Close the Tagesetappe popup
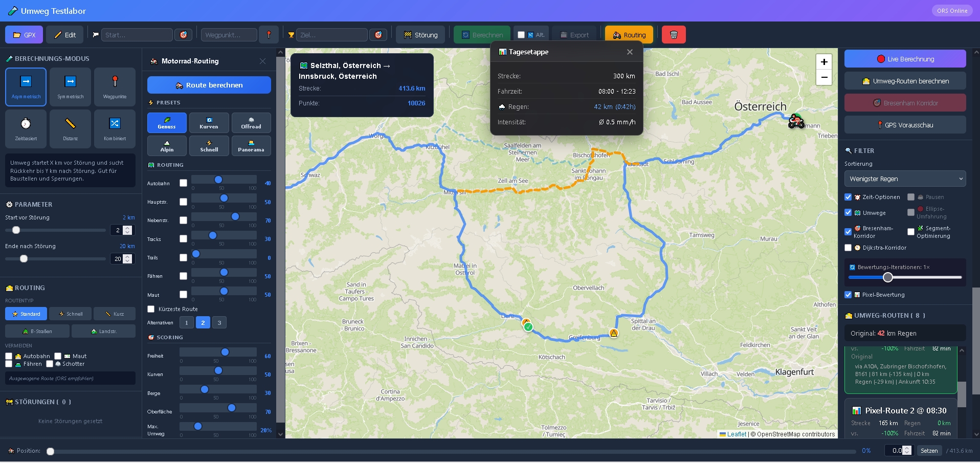This screenshot has width=980, height=463. tap(630, 52)
